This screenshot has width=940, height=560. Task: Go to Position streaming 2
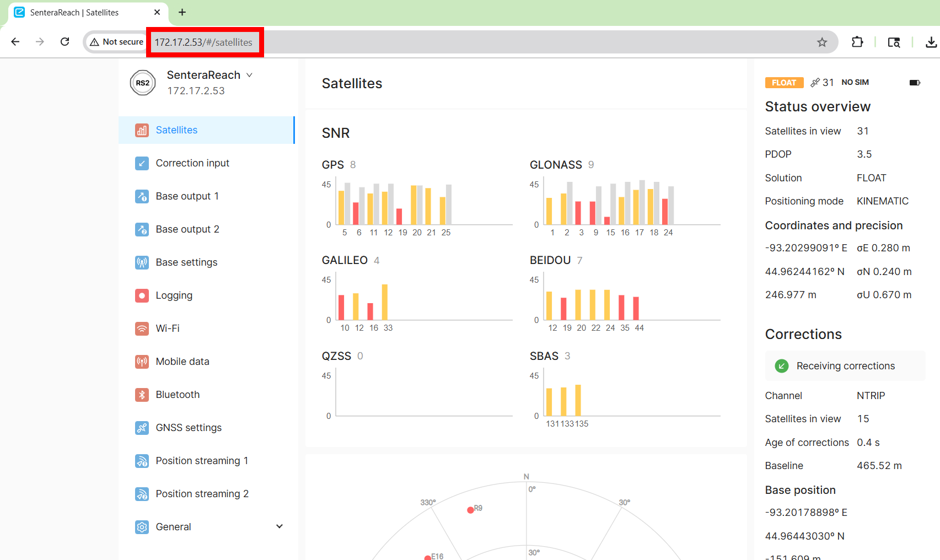202,494
